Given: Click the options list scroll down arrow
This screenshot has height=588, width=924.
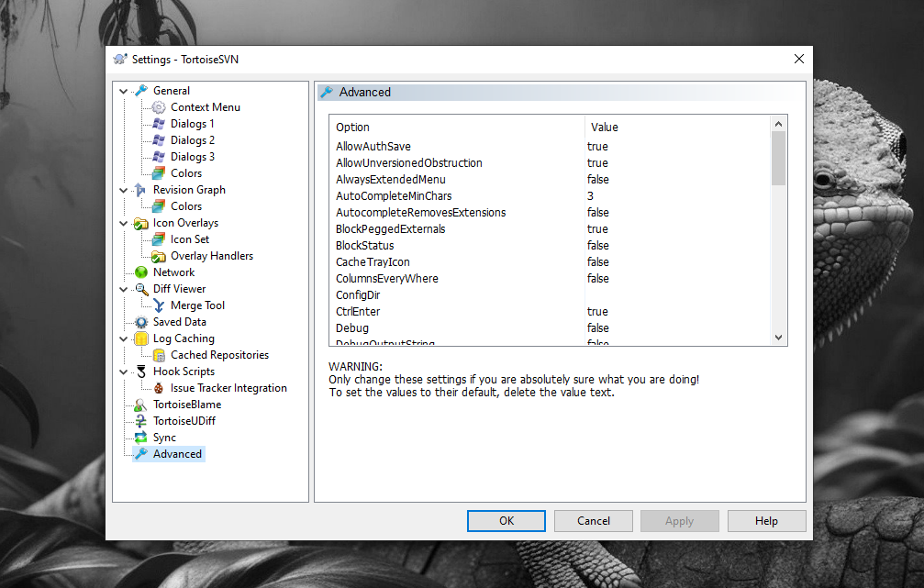Looking at the screenshot, I should 778,338.
